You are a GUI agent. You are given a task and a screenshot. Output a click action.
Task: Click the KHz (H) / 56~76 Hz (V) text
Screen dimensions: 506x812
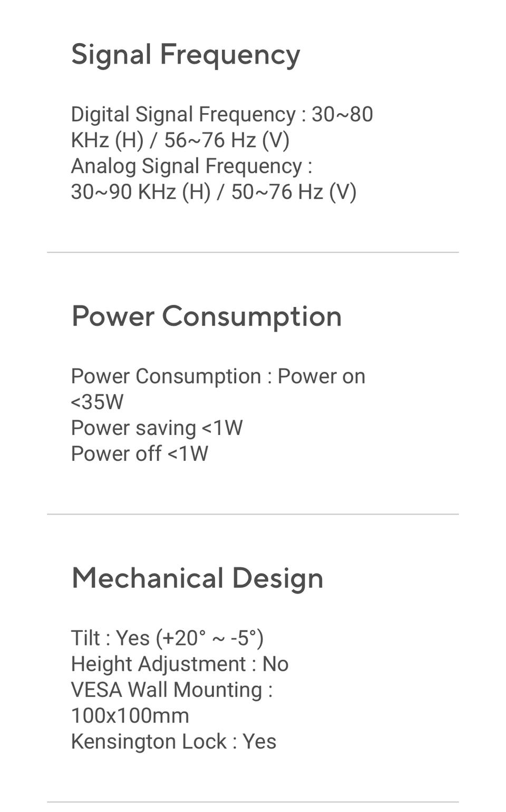180,140
